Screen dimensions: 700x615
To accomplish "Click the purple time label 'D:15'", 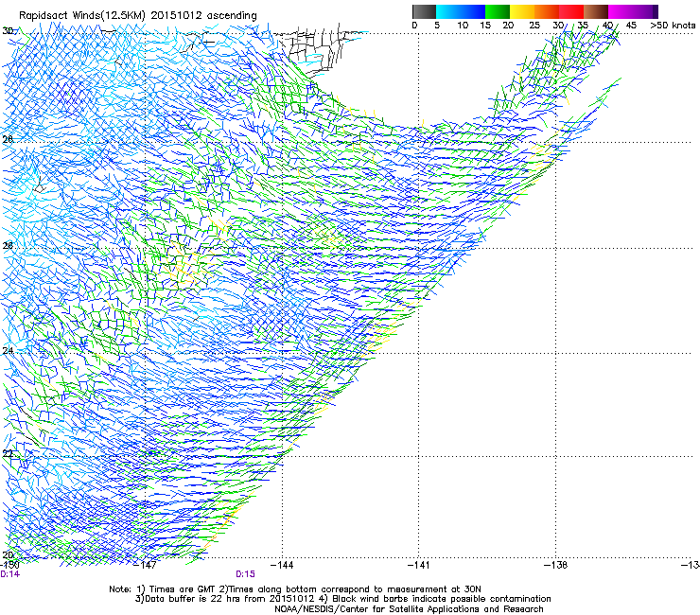I will coord(245,574).
